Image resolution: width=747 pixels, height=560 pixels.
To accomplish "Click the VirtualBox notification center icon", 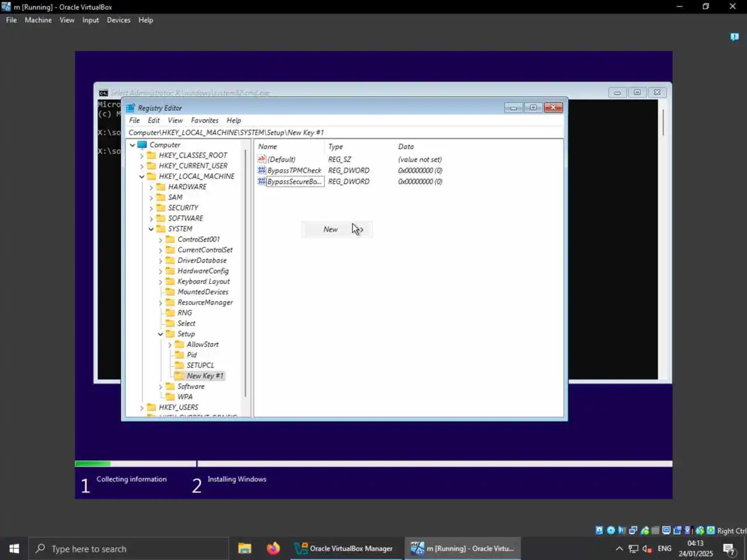I will point(735,37).
